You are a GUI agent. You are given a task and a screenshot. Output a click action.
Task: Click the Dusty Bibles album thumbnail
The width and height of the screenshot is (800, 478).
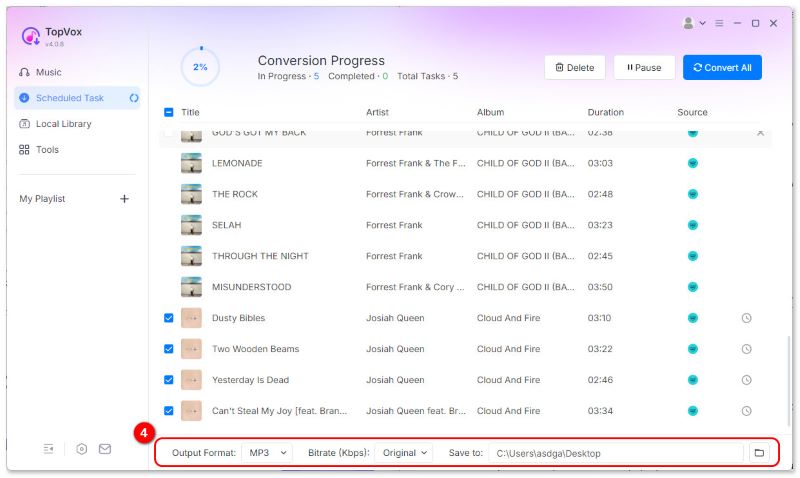click(x=191, y=318)
